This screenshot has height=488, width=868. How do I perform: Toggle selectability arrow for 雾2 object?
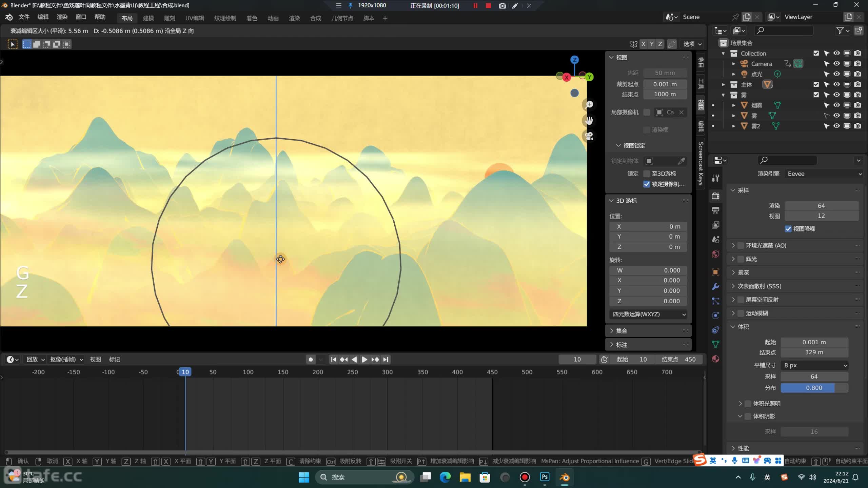826,126
